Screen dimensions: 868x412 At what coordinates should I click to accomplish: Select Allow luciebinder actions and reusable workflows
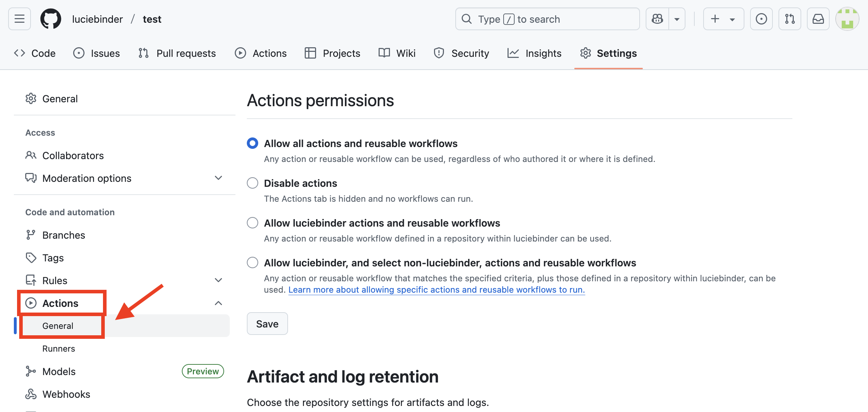click(x=253, y=223)
